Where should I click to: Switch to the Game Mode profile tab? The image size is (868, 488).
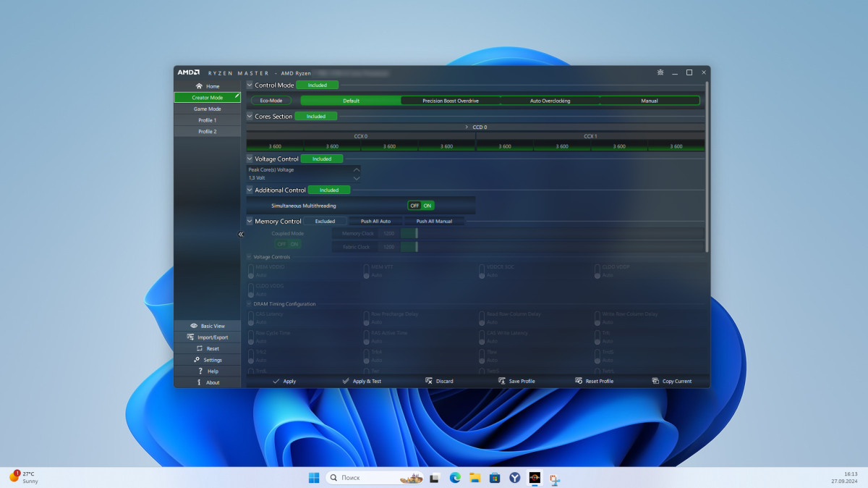coord(207,109)
